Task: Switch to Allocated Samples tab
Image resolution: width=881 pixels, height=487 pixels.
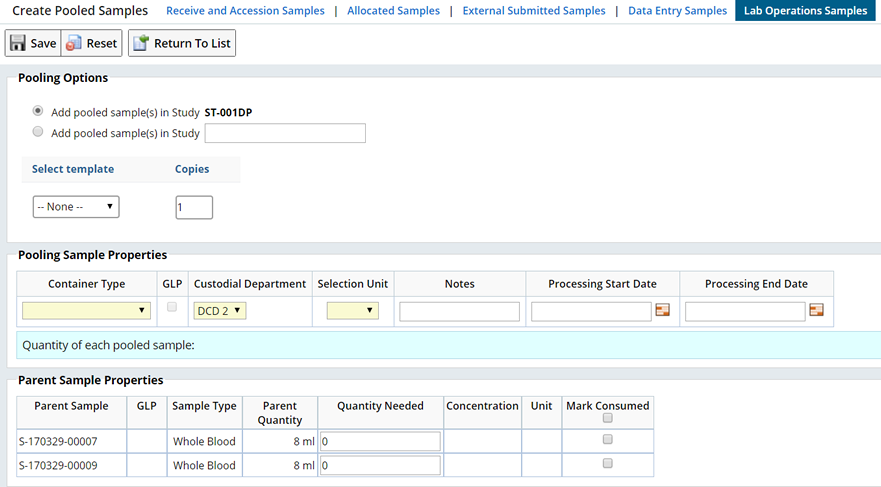Action: (x=393, y=11)
